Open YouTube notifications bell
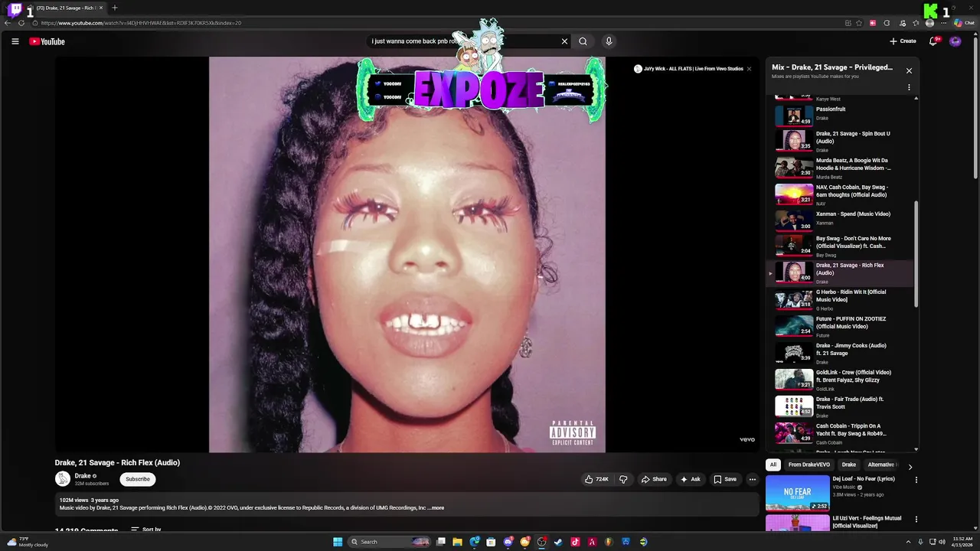Screen dimensions: 980x551 933,41
